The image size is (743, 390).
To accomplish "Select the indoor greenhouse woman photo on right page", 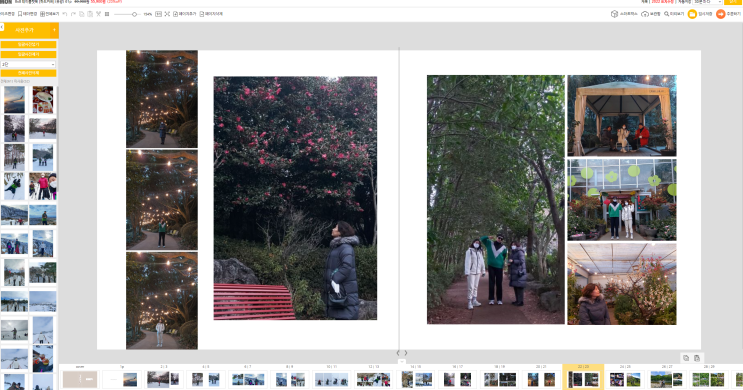I will [622, 284].
